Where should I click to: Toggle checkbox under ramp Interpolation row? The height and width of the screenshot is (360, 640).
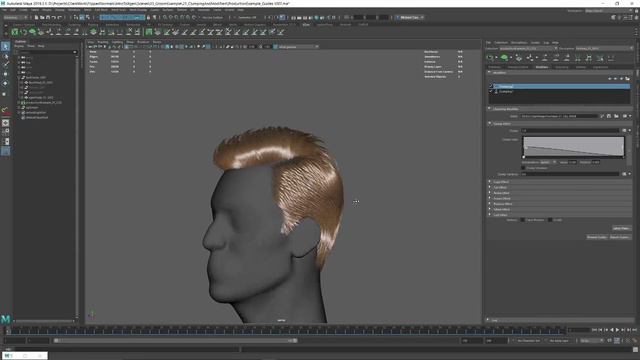523,168
